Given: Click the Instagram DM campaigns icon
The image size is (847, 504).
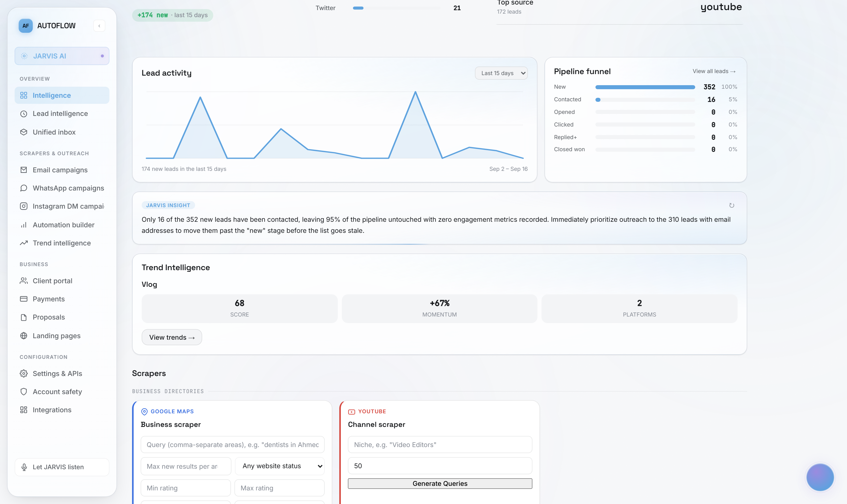Looking at the screenshot, I should click(24, 206).
